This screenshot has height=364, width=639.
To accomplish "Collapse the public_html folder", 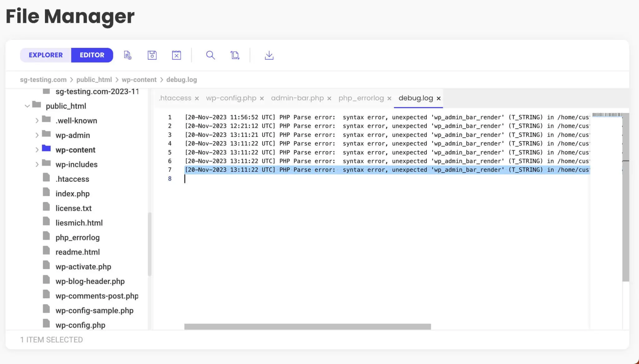I will [27, 106].
